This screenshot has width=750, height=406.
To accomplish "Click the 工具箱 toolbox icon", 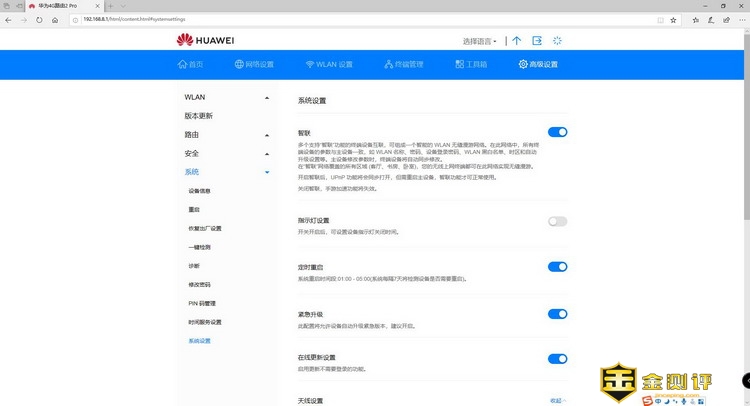I will tap(459, 65).
